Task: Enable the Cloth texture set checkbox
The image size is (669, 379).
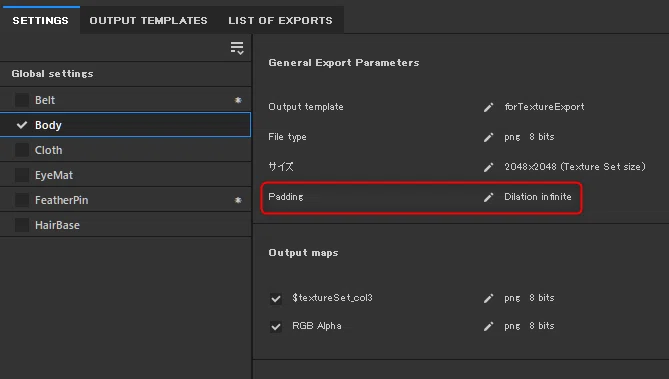Action: 21,150
